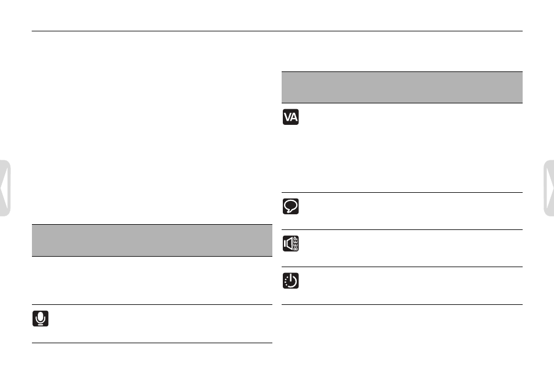Advance to next page with right arrow
This screenshot has width=554, height=392.
pyautogui.click(x=549, y=188)
